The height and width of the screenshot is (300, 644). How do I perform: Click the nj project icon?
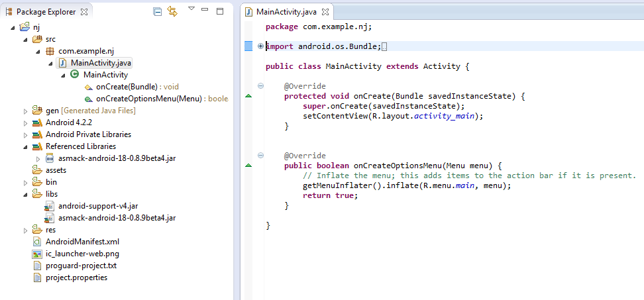coord(25,27)
